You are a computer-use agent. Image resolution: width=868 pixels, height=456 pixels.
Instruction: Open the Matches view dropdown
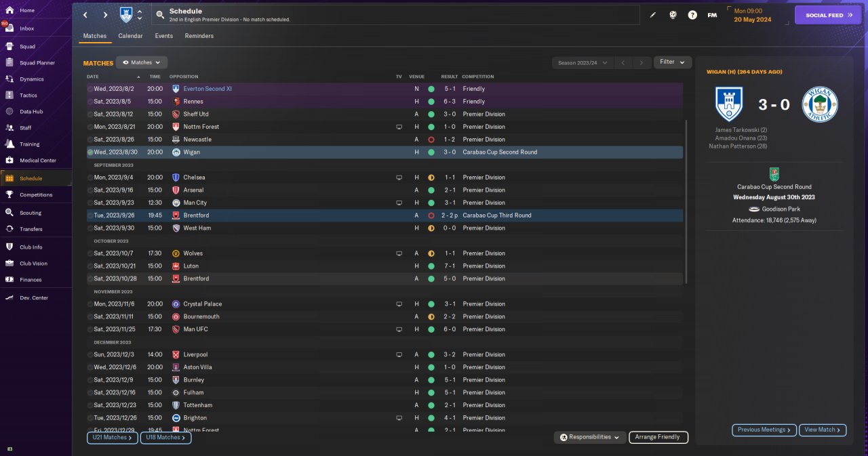(142, 62)
